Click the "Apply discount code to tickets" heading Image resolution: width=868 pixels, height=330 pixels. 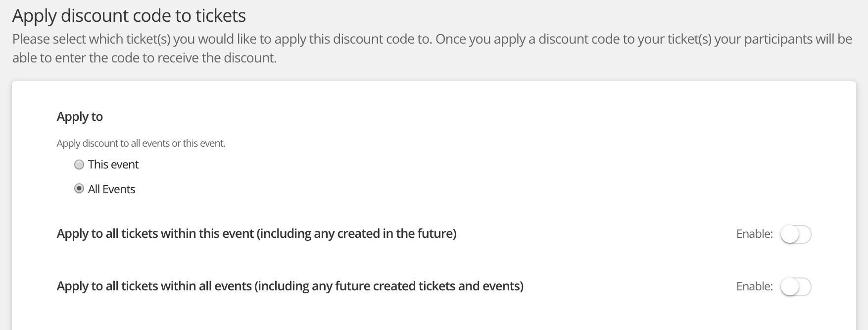(x=129, y=16)
